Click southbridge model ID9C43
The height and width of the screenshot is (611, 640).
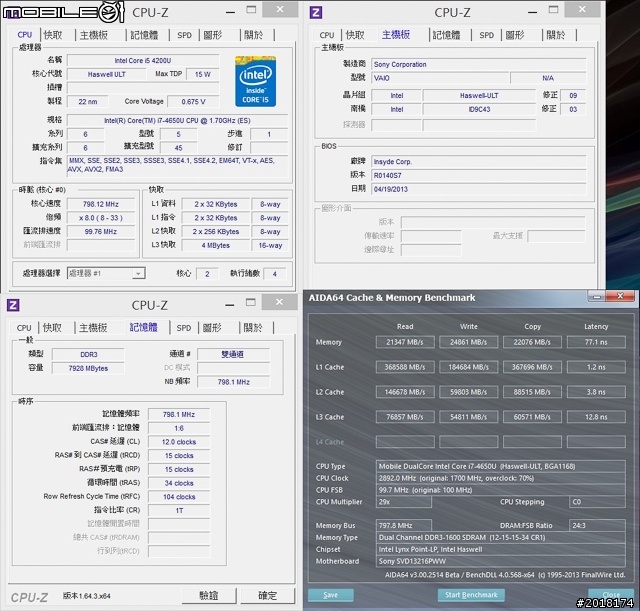click(x=479, y=109)
